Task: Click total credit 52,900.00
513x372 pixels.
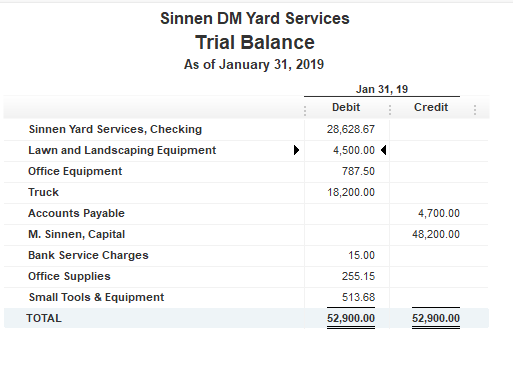Action: [436, 318]
